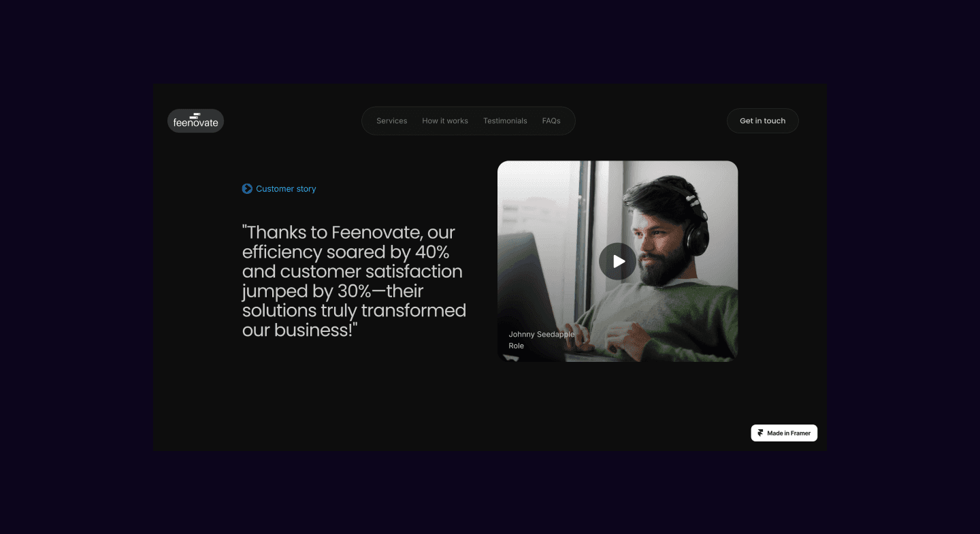Click the 40% figure in the quote

coord(432,252)
